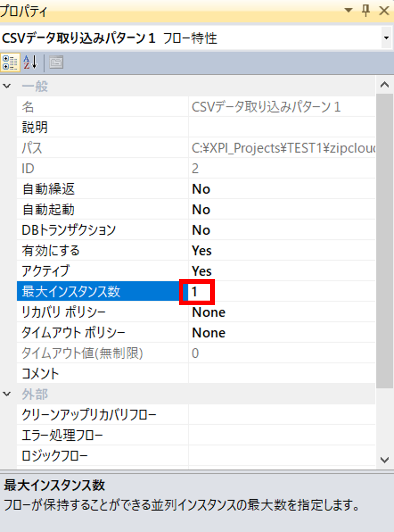Open the window position arrow menu

click(349, 10)
